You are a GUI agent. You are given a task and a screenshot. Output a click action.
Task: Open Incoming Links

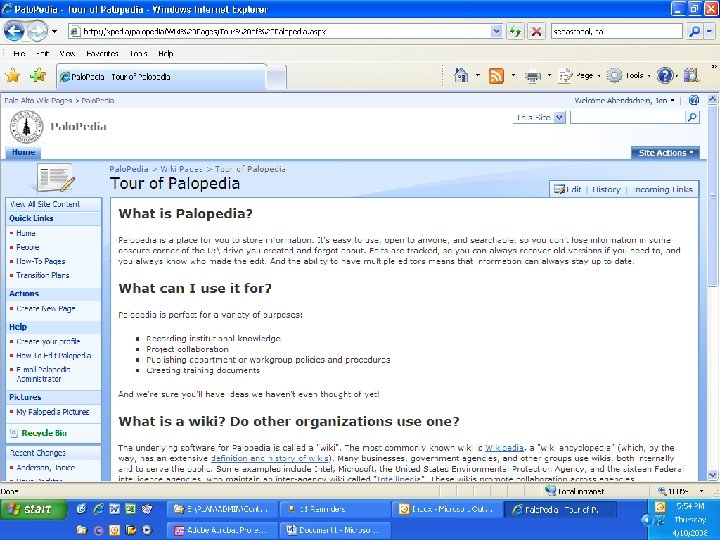663,189
